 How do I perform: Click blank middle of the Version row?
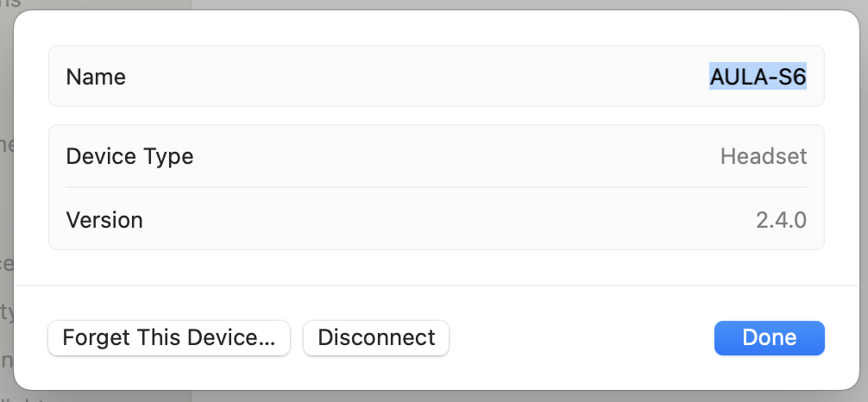point(449,219)
